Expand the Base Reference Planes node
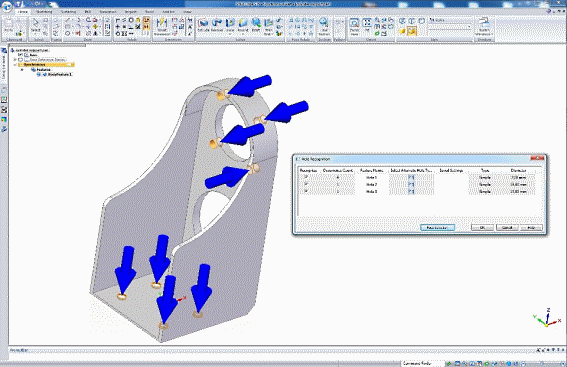567x367 pixels. [15, 59]
